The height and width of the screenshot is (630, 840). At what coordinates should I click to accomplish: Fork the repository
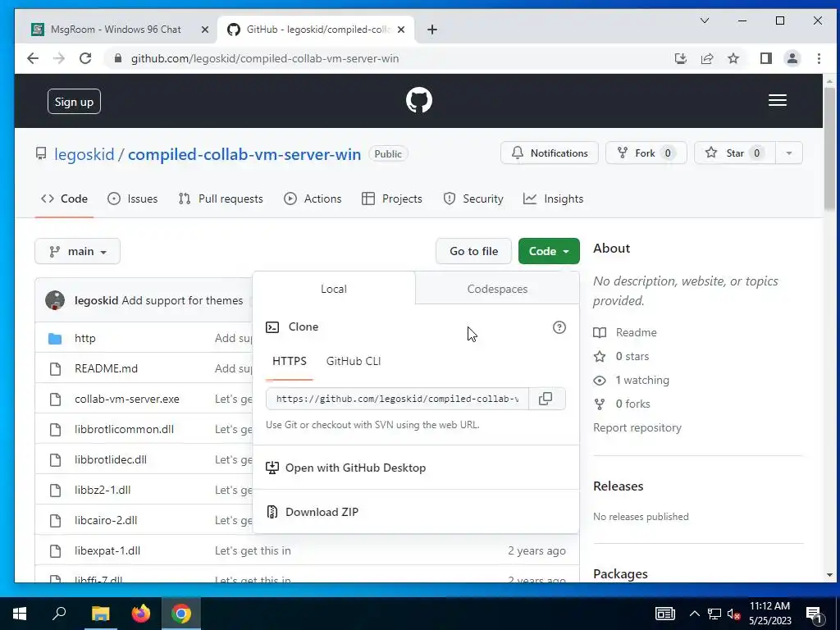[646, 153]
